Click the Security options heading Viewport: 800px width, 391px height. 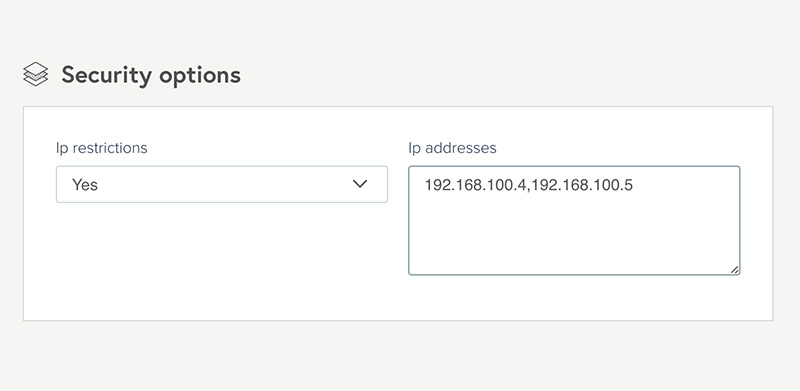click(x=151, y=75)
